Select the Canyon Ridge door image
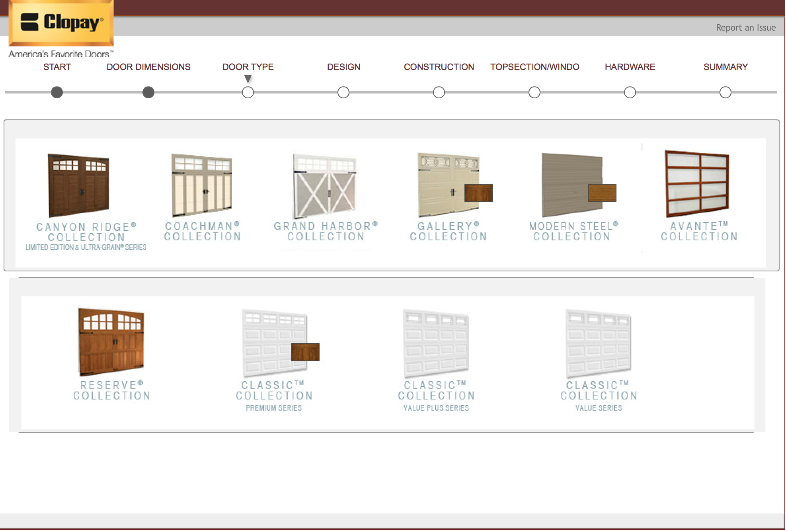 click(78, 185)
